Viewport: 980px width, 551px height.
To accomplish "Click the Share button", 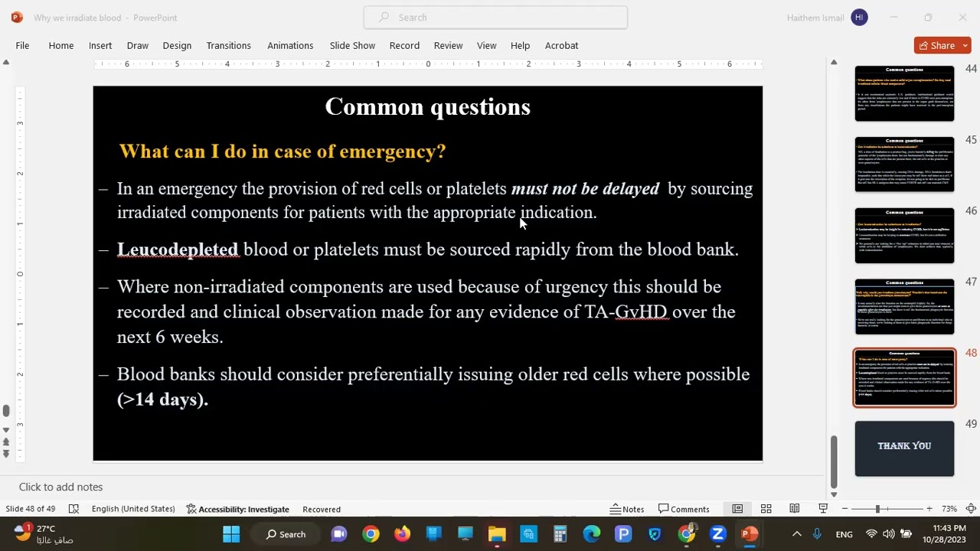I will tap(936, 45).
